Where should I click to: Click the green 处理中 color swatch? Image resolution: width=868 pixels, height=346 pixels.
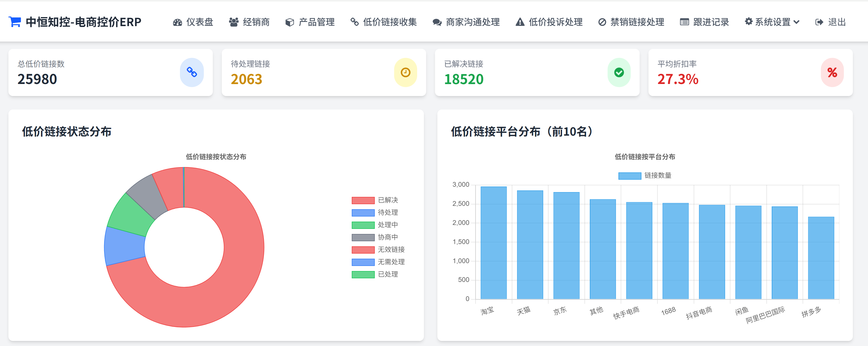[363, 225]
